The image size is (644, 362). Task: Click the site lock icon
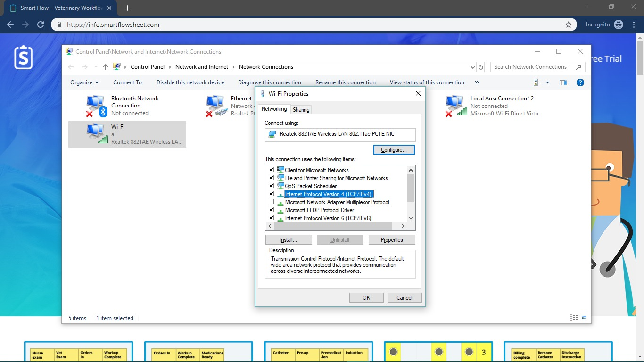[59, 25]
